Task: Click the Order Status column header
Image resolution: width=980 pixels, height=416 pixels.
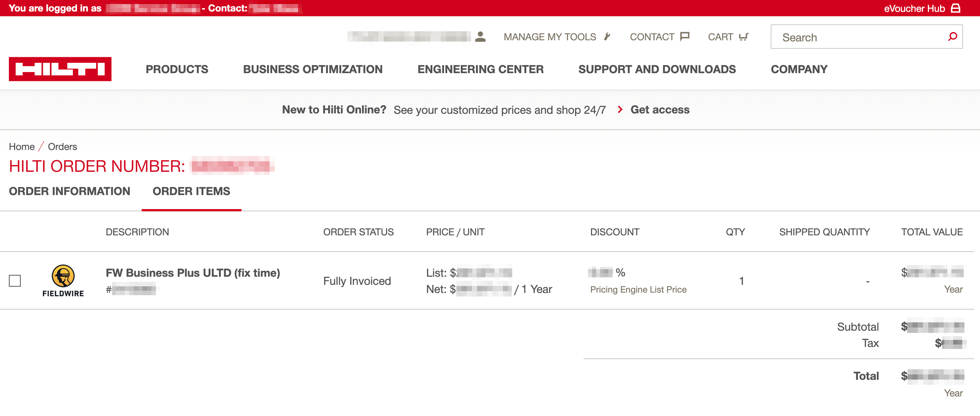Action: click(x=358, y=232)
